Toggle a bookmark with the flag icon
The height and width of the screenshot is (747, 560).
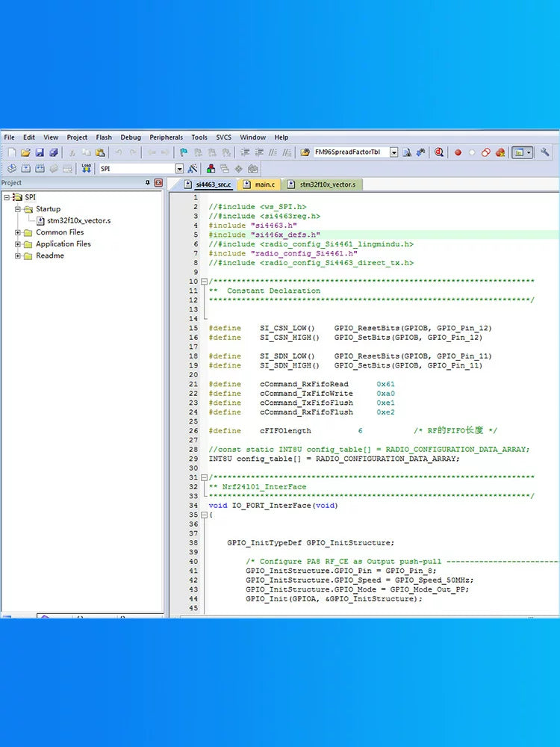[x=184, y=152]
